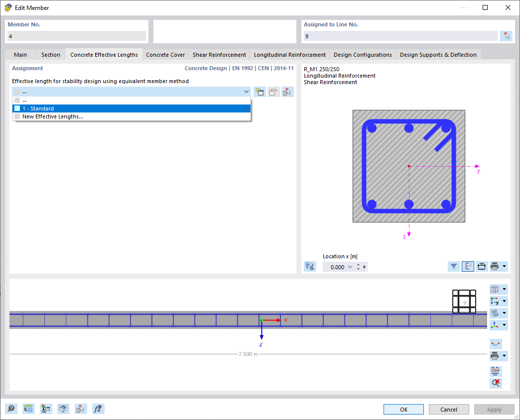The width and height of the screenshot is (520, 420).
Task: Toggle the section axes display icon
Action: [468, 266]
